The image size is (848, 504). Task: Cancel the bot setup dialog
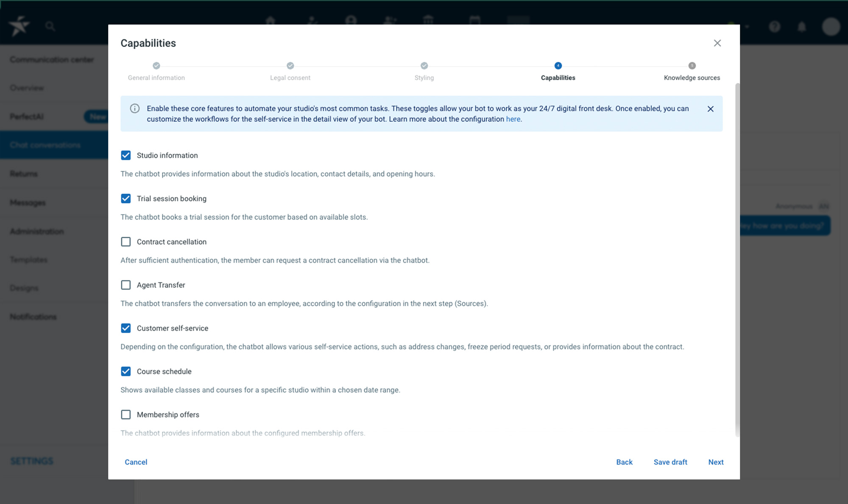click(x=136, y=462)
